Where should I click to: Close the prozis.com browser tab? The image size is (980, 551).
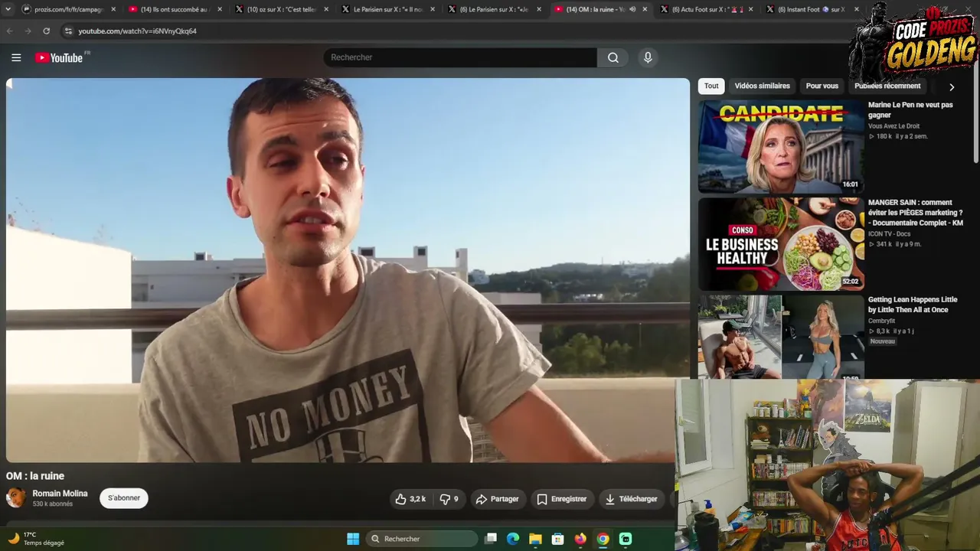[x=113, y=9]
